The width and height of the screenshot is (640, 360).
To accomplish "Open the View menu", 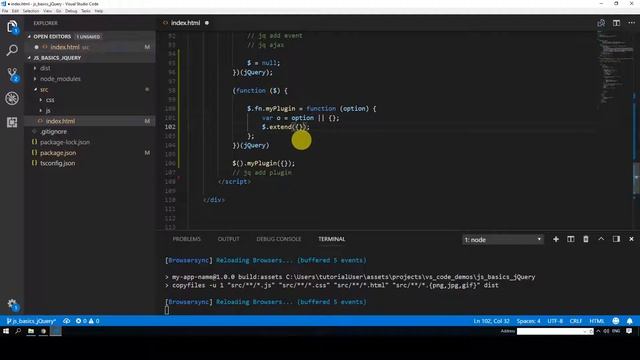I will coord(47,11).
